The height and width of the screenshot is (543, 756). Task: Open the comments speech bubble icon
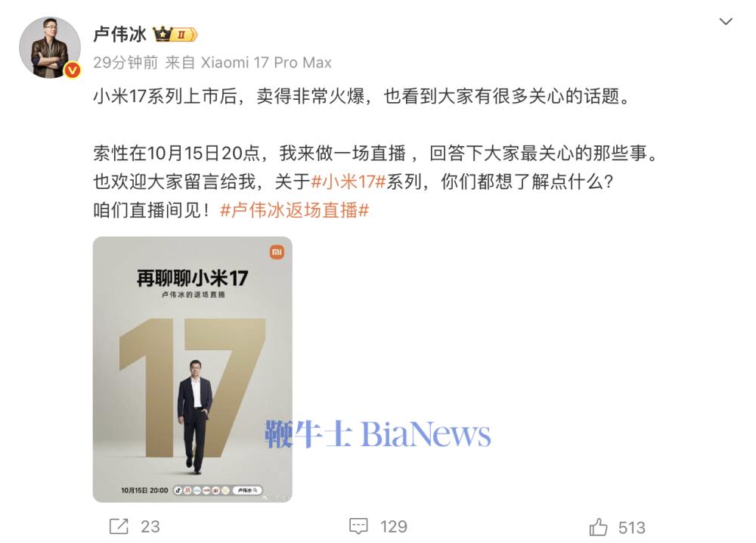358,526
